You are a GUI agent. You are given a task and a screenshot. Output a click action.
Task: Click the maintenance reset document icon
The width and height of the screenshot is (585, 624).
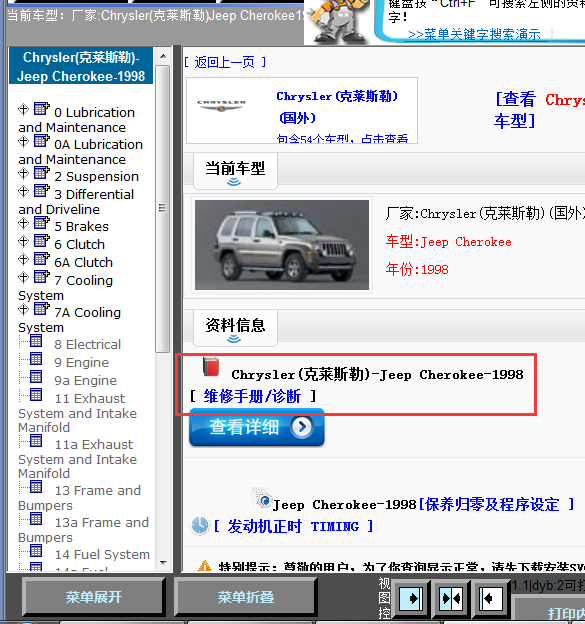tap(263, 498)
